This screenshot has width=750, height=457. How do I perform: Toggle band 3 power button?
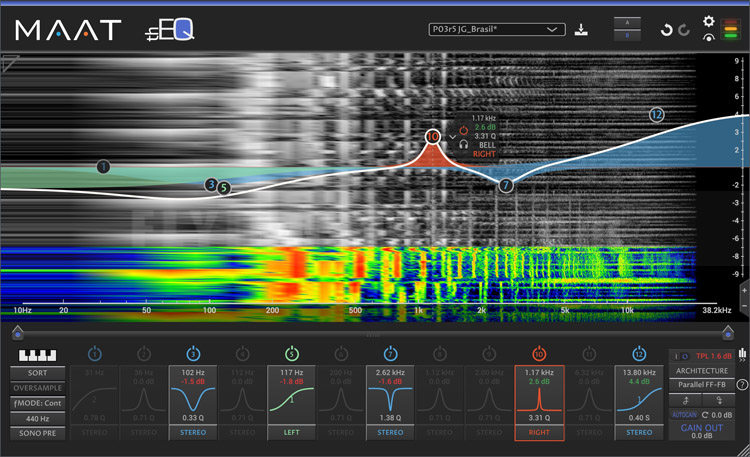click(193, 354)
